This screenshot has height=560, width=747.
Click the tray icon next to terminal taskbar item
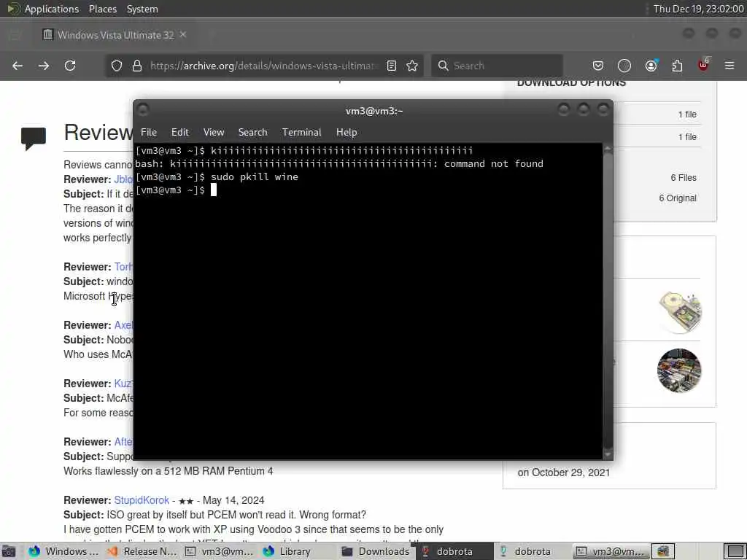pyautogui.click(x=663, y=551)
